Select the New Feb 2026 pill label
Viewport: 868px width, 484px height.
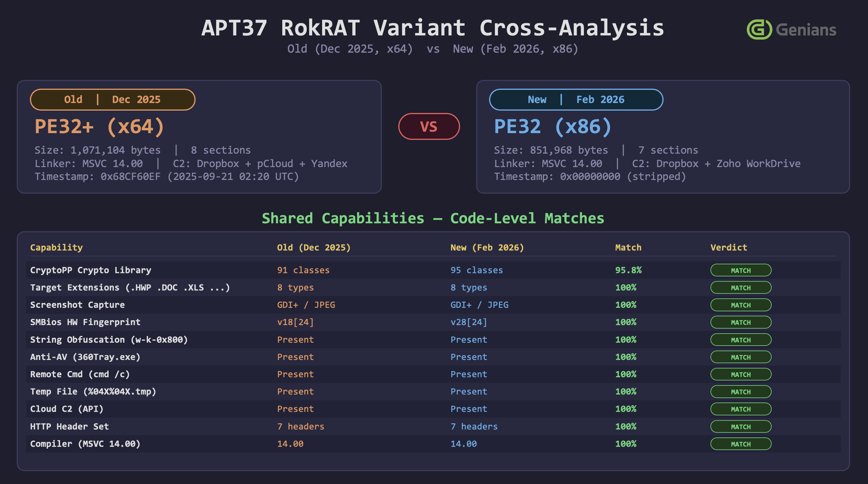tap(575, 99)
